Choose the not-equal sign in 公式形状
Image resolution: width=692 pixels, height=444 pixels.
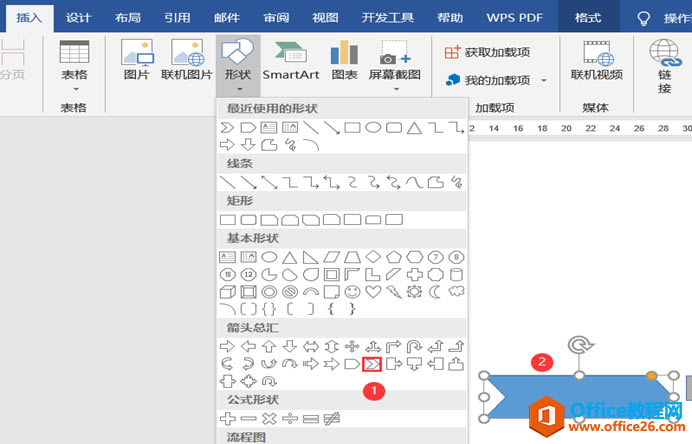click(x=331, y=418)
